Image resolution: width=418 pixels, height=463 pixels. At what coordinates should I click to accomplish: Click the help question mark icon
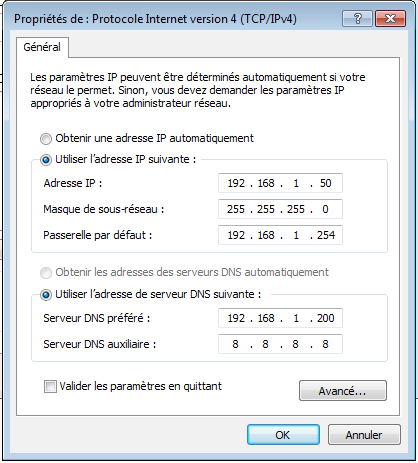357,18
